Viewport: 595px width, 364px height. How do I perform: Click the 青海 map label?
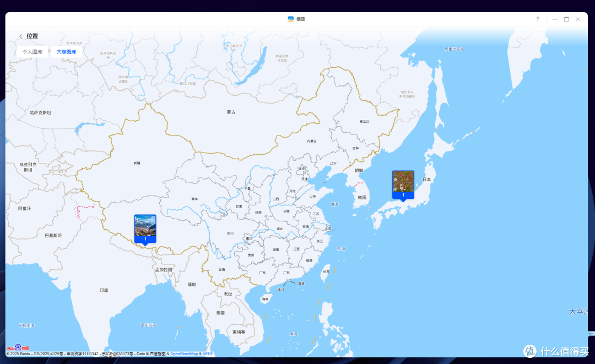pyautogui.click(x=194, y=199)
